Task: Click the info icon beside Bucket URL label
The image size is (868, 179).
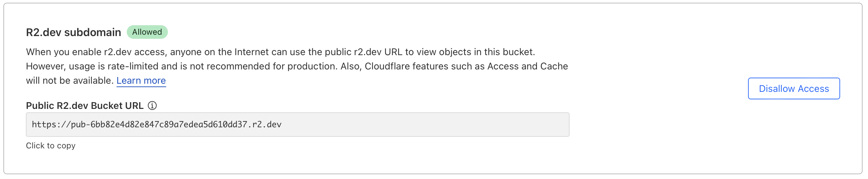Action: [x=152, y=105]
